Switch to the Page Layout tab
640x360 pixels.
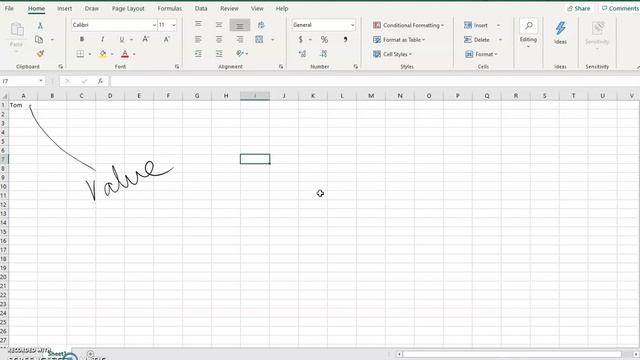pos(128,8)
